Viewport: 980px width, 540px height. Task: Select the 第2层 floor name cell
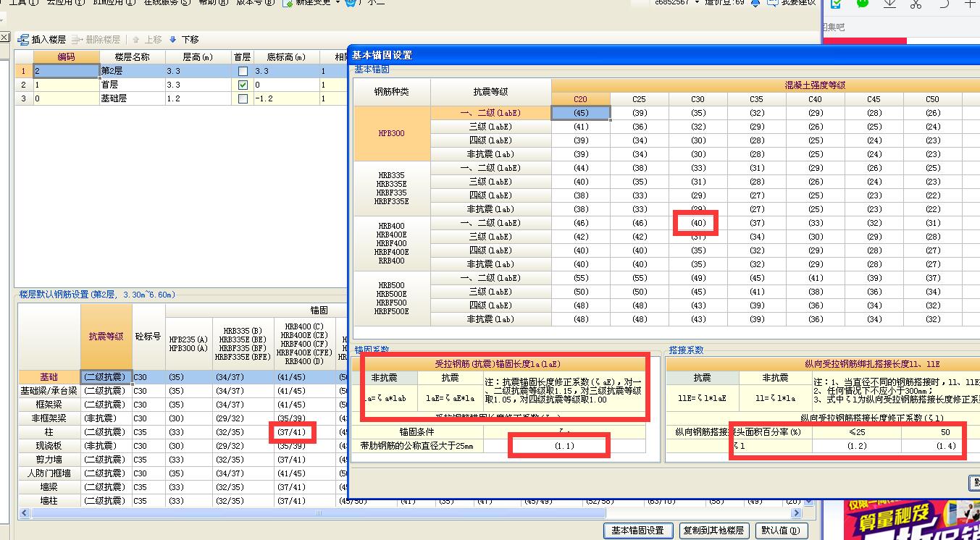(x=132, y=71)
